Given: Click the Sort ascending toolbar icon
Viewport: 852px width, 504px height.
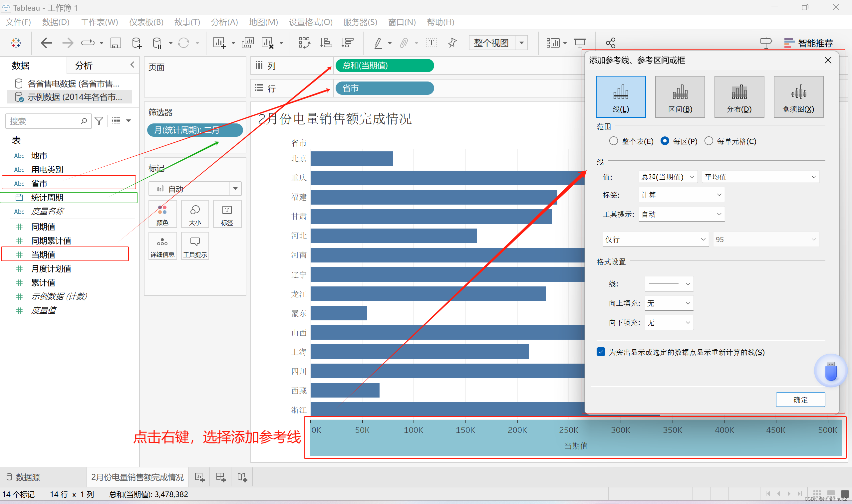Looking at the screenshot, I should [x=326, y=43].
